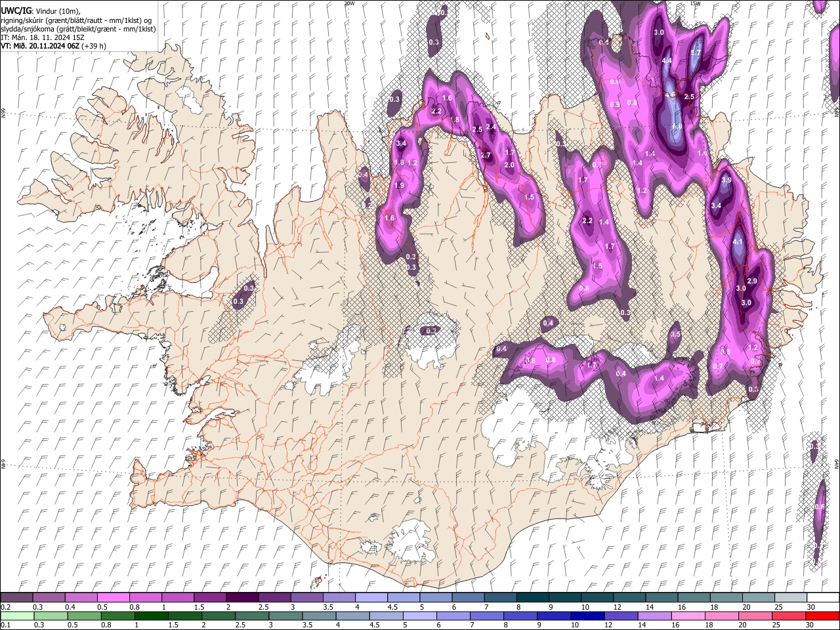Click the dark purple upper swatch between 2 and 2.5
This screenshot has height=630, width=840.
(x=242, y=598)
